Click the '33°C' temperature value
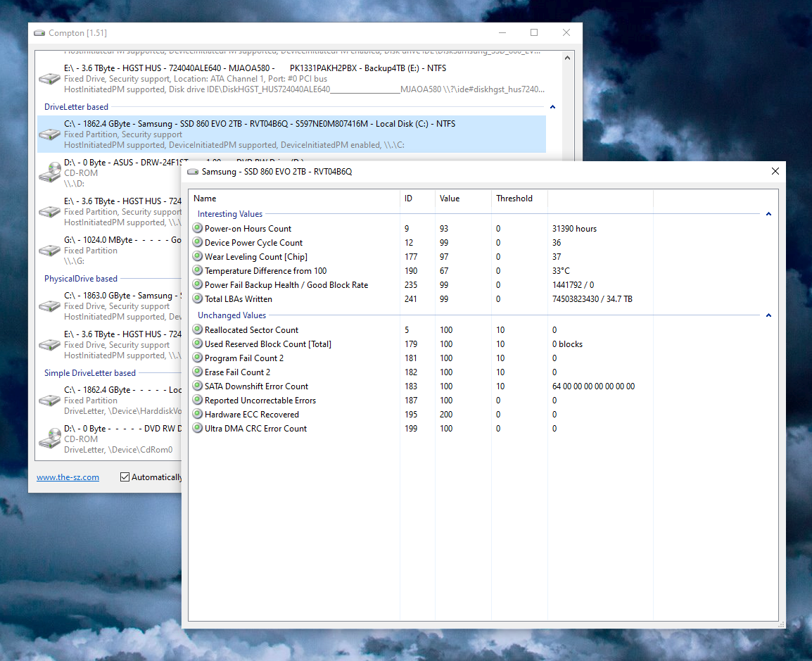This screenshot has width=812, height=661. coord(561,271)
